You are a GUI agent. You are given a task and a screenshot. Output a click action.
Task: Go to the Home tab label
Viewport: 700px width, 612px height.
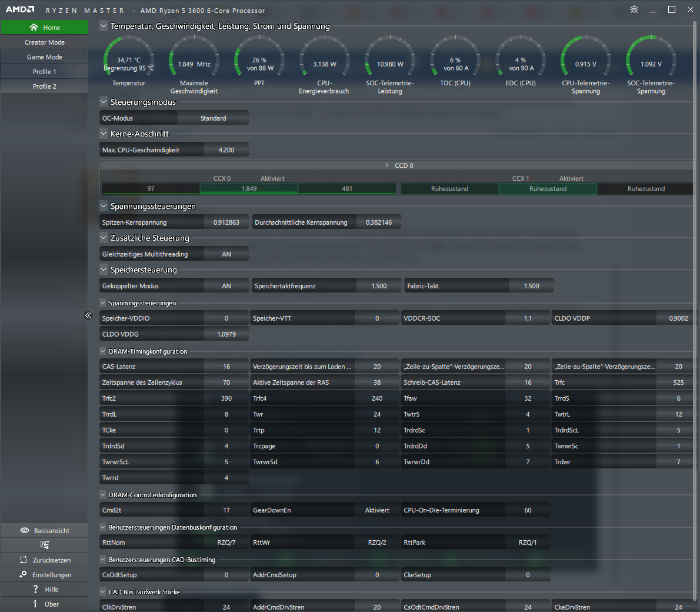(51, 28)
